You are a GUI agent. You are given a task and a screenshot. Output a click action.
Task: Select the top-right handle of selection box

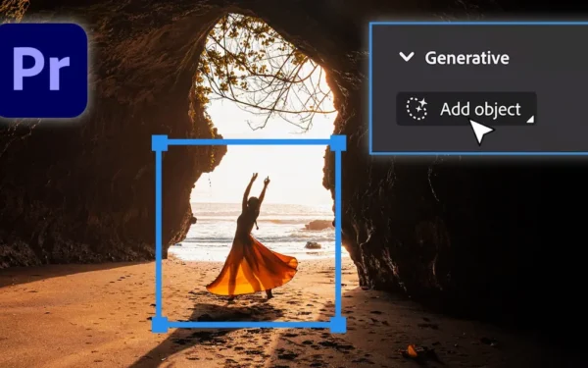click(x=338, y=143)
